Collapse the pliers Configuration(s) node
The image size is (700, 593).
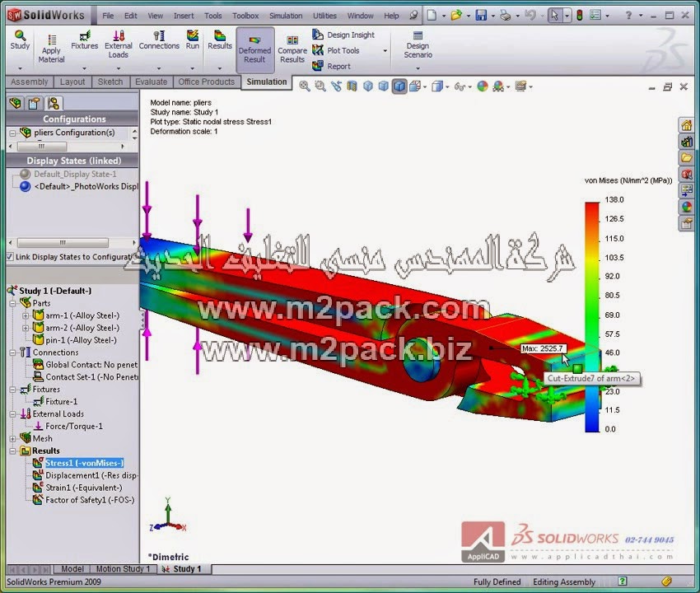click(x=12, y=133)
